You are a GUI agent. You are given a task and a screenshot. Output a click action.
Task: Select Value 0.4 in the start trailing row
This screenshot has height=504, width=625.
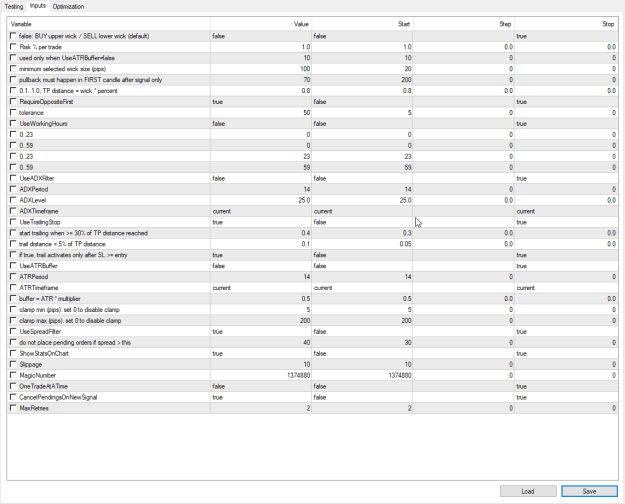[261, 233]
